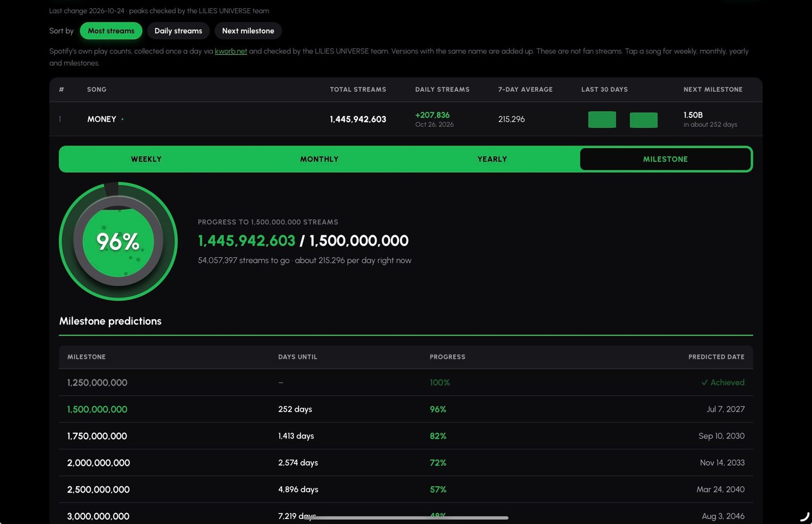This screenshot has width=812, height=524.
Task: Sort songs by Daily streams
Action: tap(178, 31)
